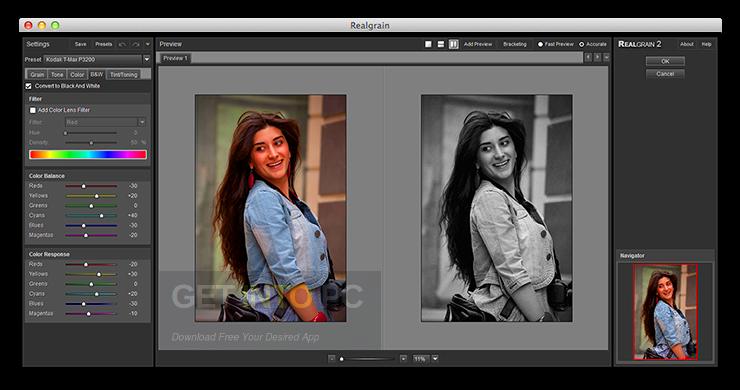Click the Cancel button

665,74
